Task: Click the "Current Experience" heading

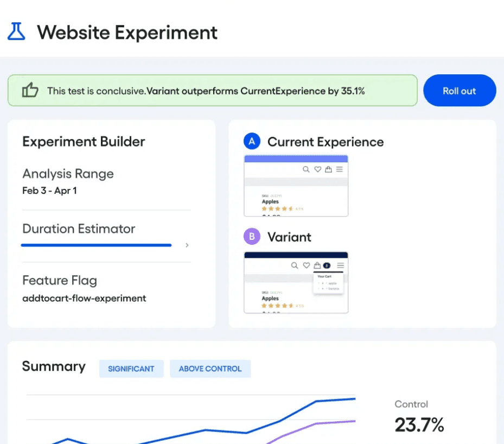Action: tap(326, 142)
